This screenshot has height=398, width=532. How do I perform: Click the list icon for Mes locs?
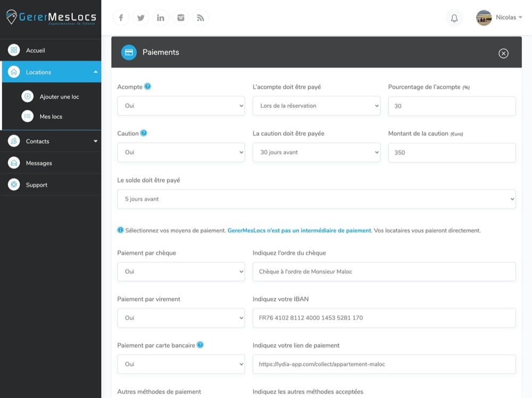click(28, 116)
